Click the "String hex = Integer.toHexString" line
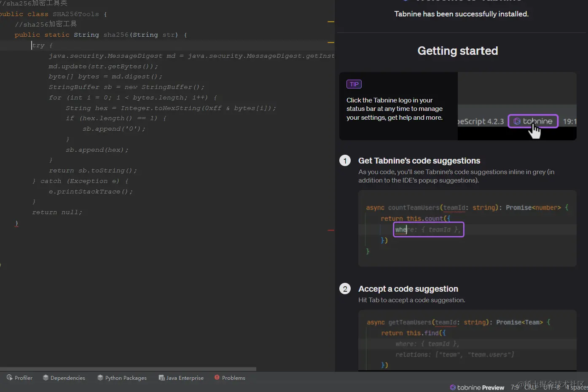Image resolution: width=588 pixels, height=392 pixels. [x=171, y=108]
